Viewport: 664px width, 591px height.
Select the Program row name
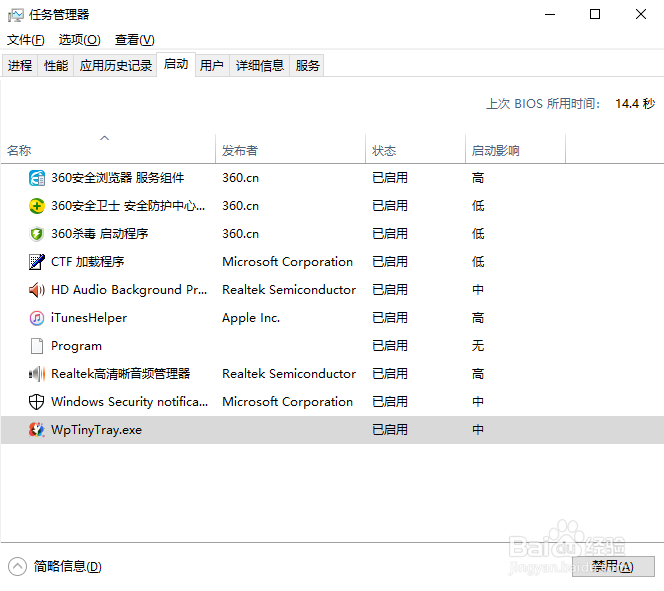pyautogui.click(x=76, y=346)
